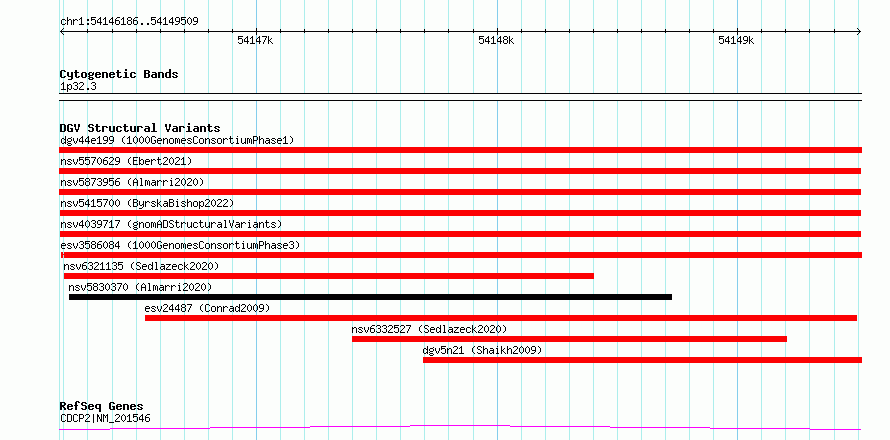
Task: Click the red bar below nsv5415700
Action: [x=460, y=213]
